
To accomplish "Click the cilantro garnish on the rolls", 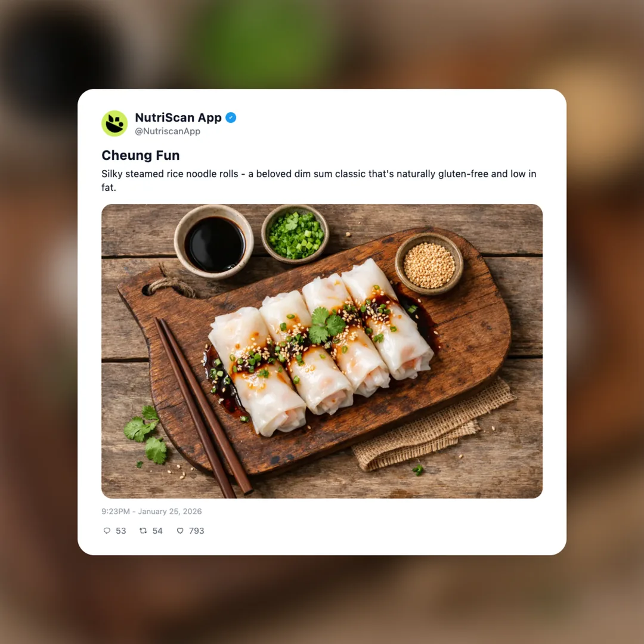I will tap(327, 326).
